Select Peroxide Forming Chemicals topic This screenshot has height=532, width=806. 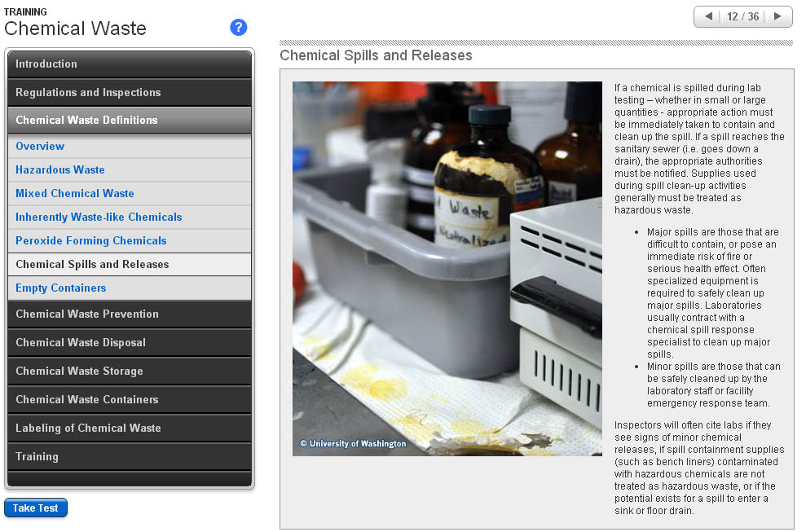(91, 241)
